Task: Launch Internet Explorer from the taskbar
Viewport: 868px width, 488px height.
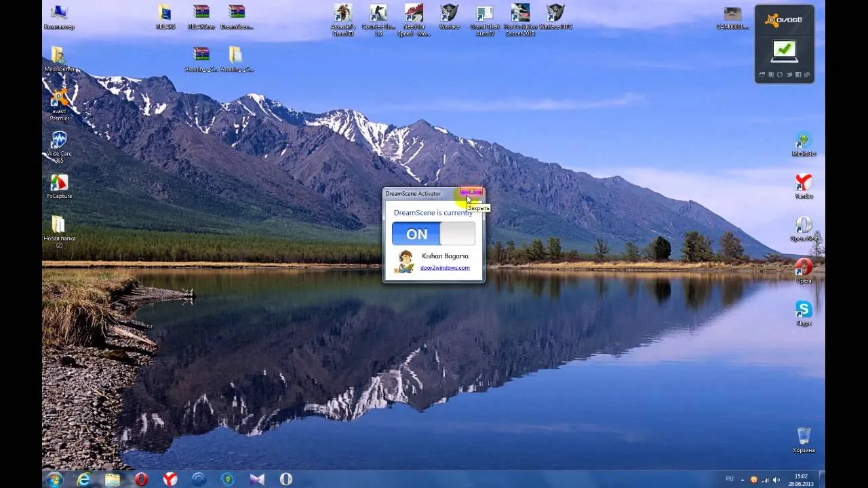Action: (84, 479)
